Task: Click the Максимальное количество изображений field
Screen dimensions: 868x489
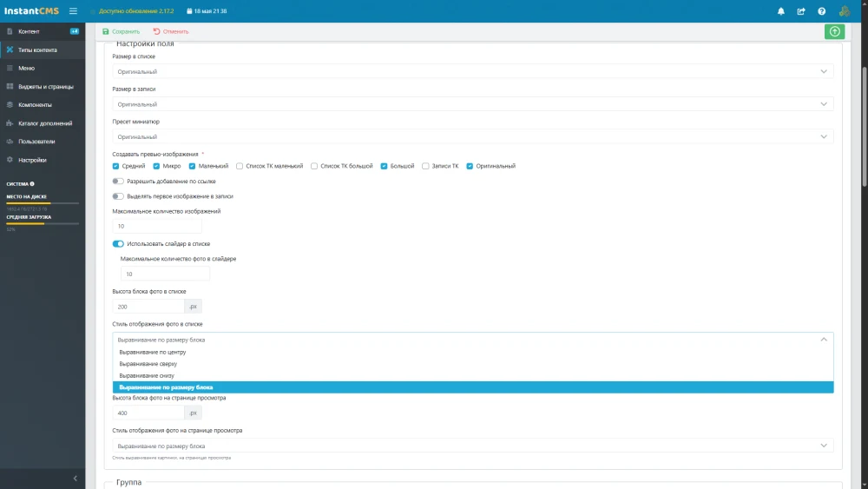Action: coord(156,226)
